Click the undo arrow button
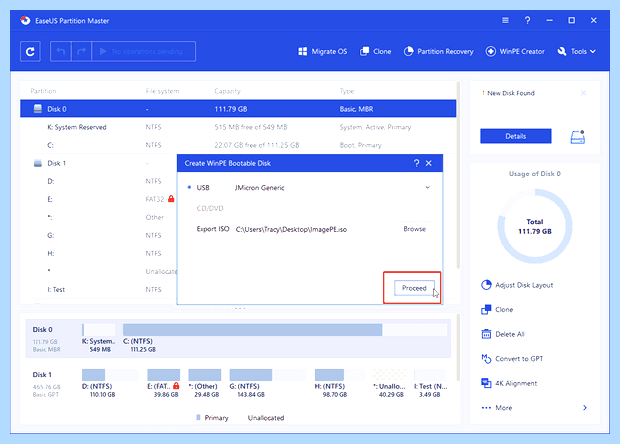Screen dimensions: 620x444 [60, 51]
